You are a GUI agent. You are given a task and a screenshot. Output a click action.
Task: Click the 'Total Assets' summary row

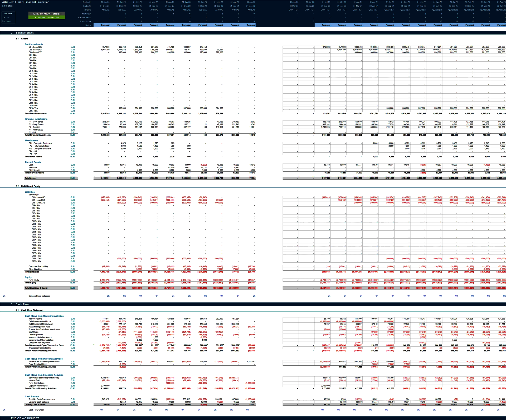[31, 178]
